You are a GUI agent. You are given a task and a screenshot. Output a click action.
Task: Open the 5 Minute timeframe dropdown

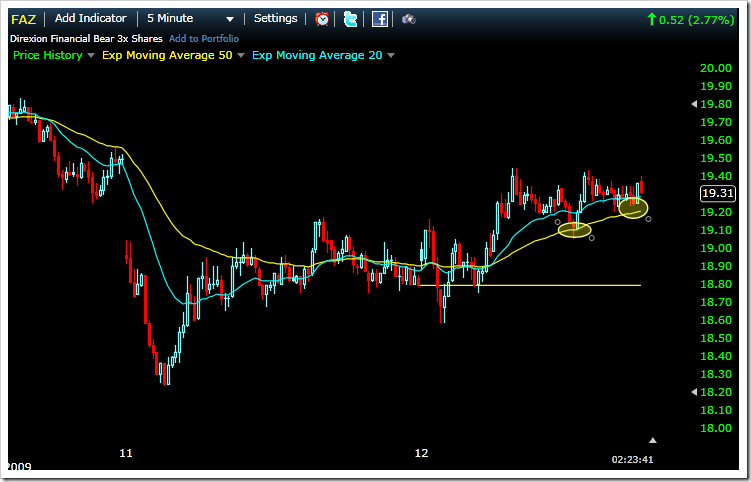(x=191, y=19)
